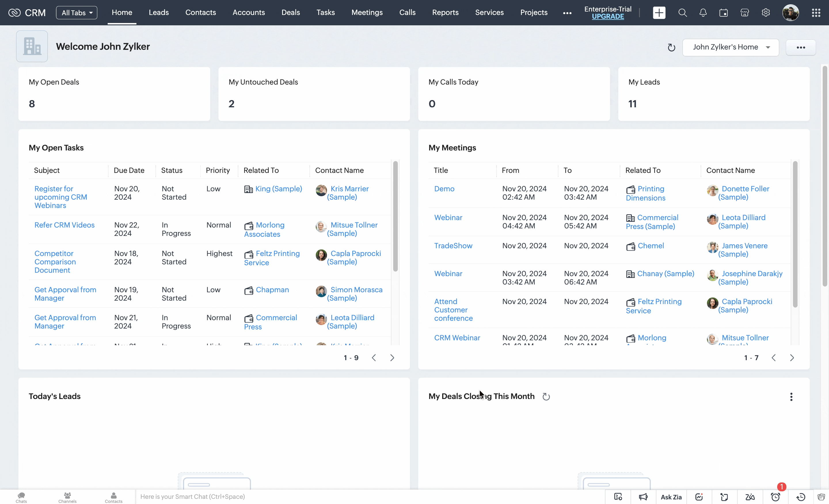The image size is (829, 504).
Task: Click the plus create-new icon
Action: coord(659,13)
